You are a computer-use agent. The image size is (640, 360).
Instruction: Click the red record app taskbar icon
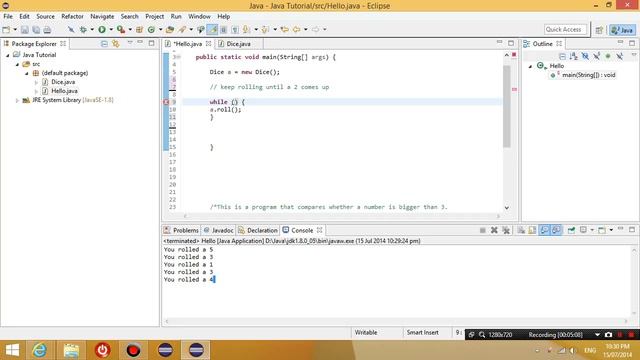(133, 350)
